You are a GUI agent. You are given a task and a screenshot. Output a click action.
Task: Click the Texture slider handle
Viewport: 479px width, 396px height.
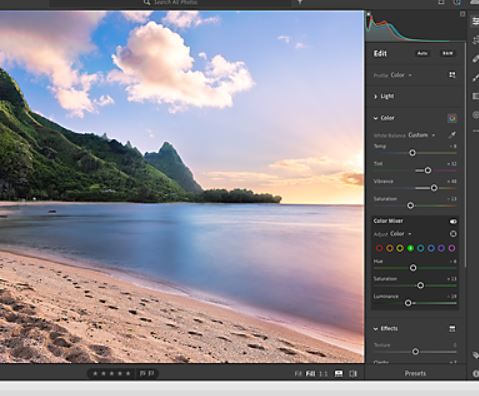pos(415,352)
